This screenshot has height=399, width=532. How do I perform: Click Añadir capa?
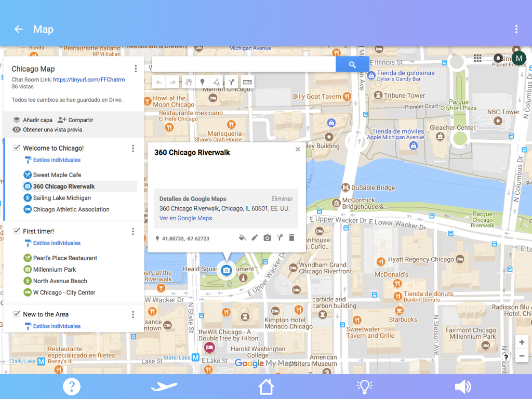pyautogui.click(x=33, y=120)
